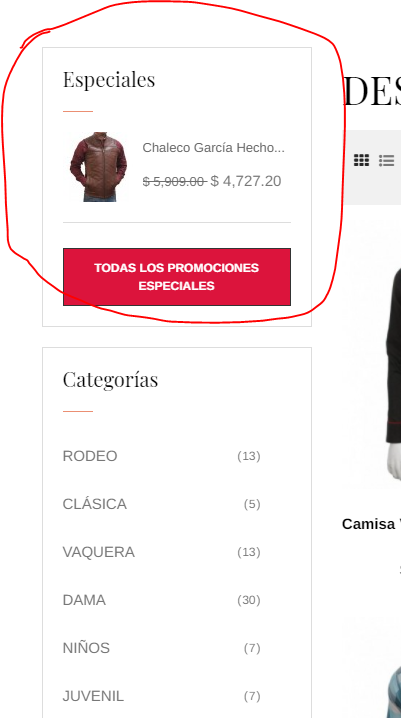401x718 pixels.
Task: Go to the NIÑOS category
Action: point(86,648)
